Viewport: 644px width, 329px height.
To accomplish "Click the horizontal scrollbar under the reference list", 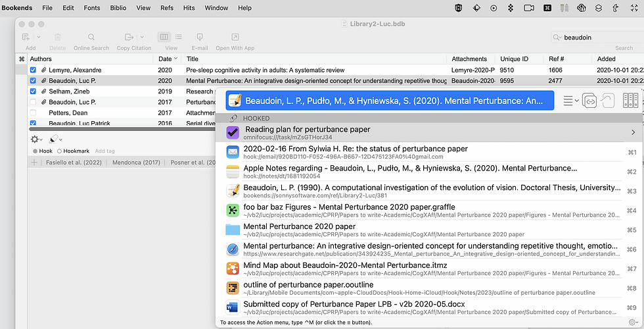I will click(x=122, y=129).
